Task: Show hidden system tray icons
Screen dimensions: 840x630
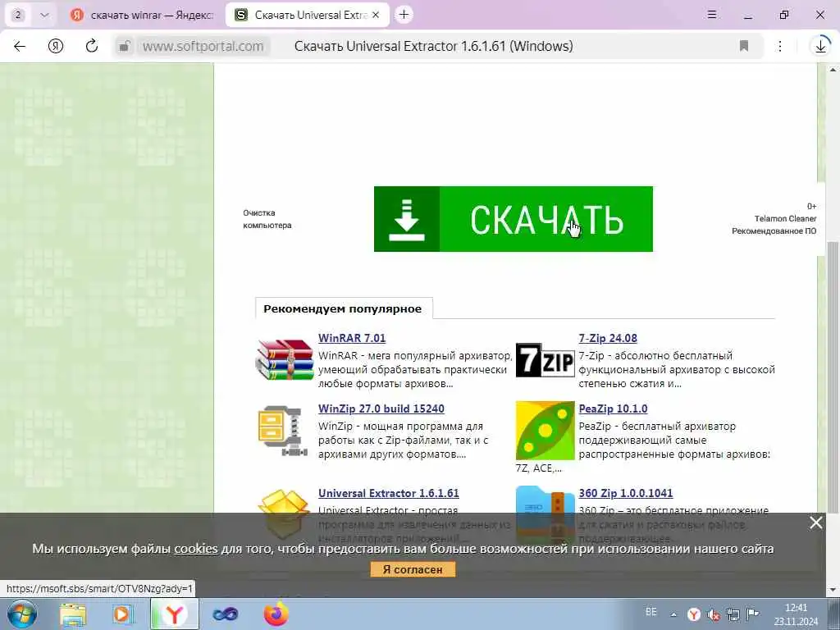Action: [x=673, y=614]
